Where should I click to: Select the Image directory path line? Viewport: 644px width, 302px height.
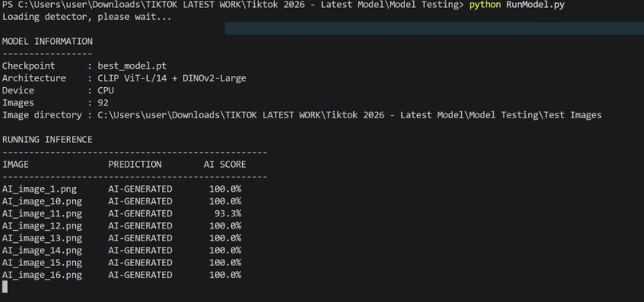302,115
